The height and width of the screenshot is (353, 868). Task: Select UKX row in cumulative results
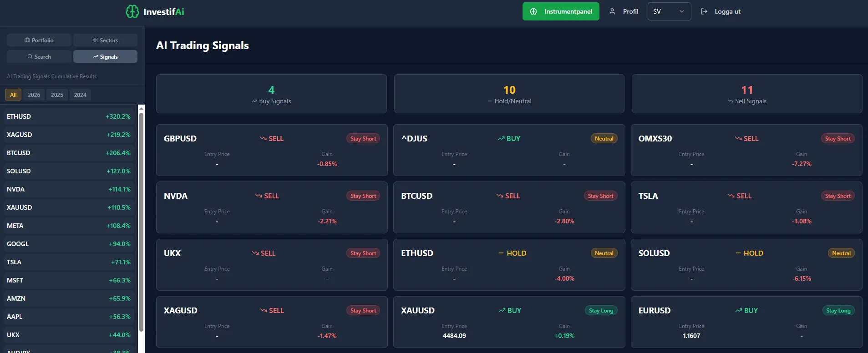click(x=69, y=335)
